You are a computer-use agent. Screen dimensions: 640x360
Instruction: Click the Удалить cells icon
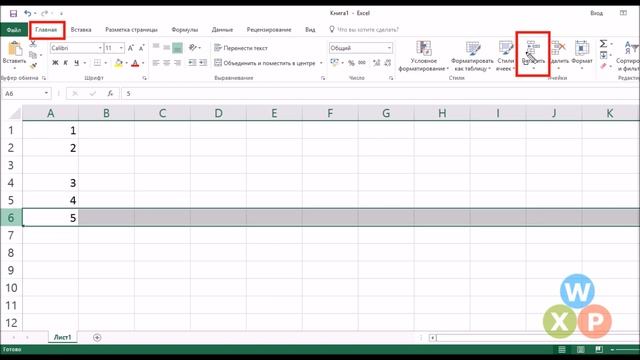point(559,48)
